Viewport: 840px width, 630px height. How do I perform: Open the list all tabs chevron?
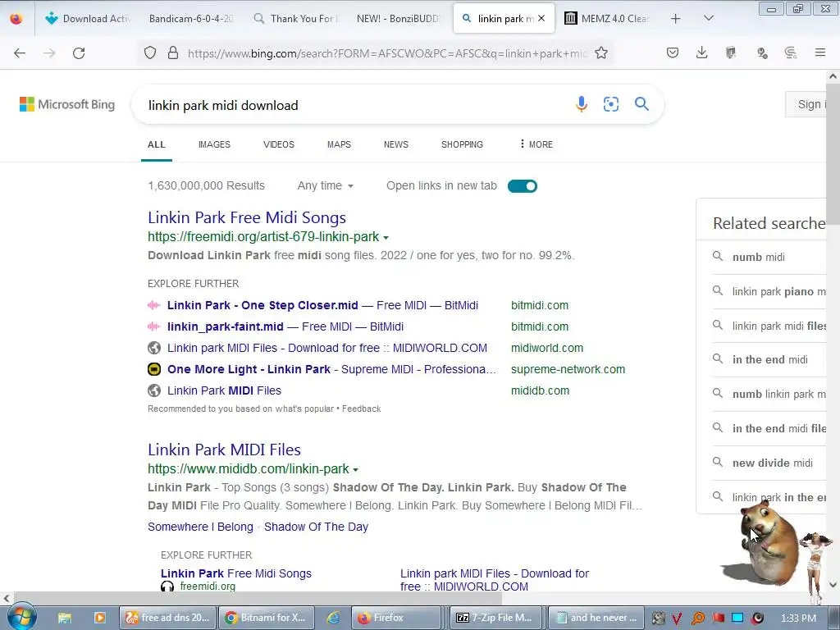[708, 18]
